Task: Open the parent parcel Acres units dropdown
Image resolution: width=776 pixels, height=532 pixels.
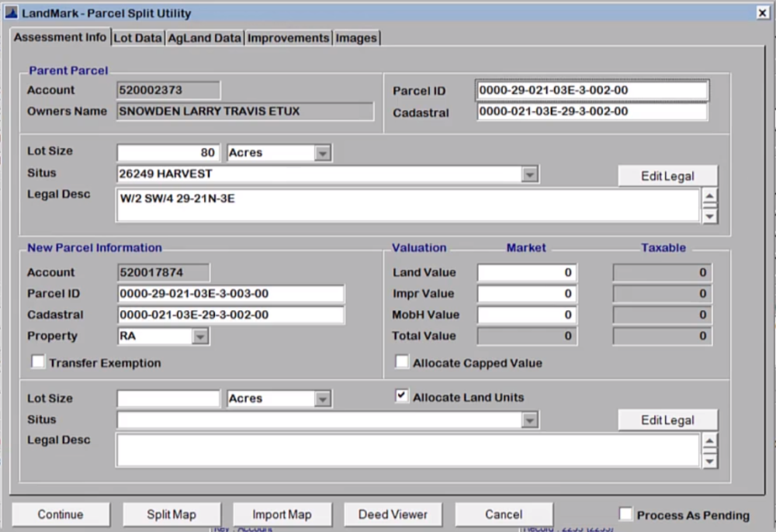Action: point(323,152)
